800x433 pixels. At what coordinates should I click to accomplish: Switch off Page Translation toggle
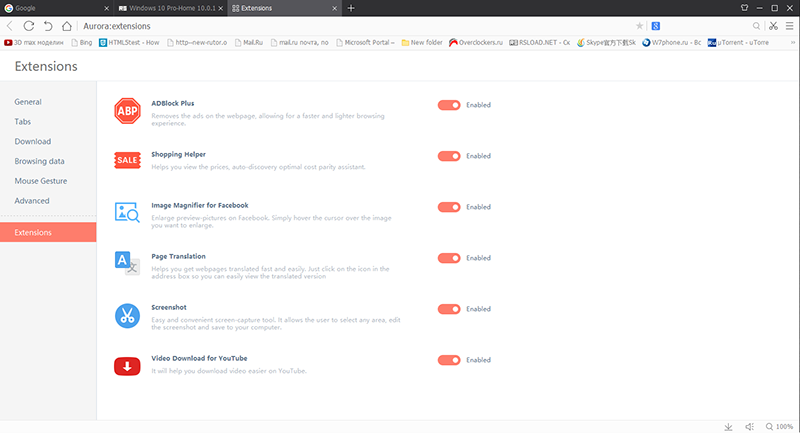click(449, 258)
